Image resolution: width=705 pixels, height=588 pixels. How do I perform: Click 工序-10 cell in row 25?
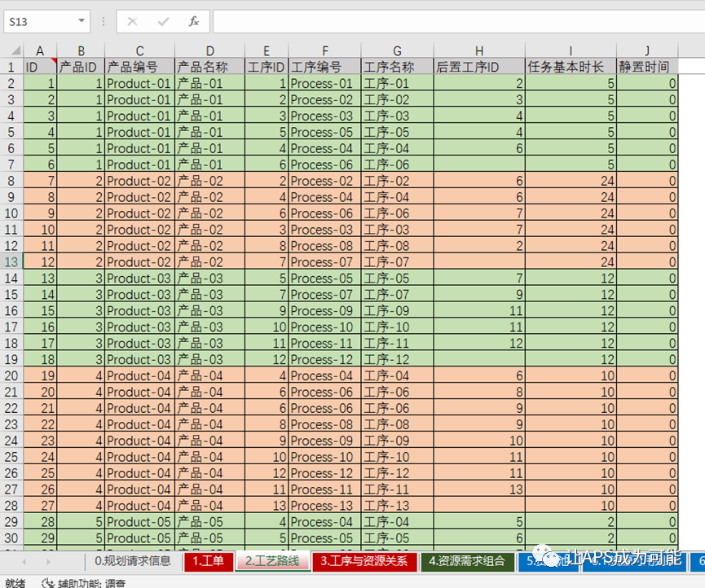(x=398, y=457)
